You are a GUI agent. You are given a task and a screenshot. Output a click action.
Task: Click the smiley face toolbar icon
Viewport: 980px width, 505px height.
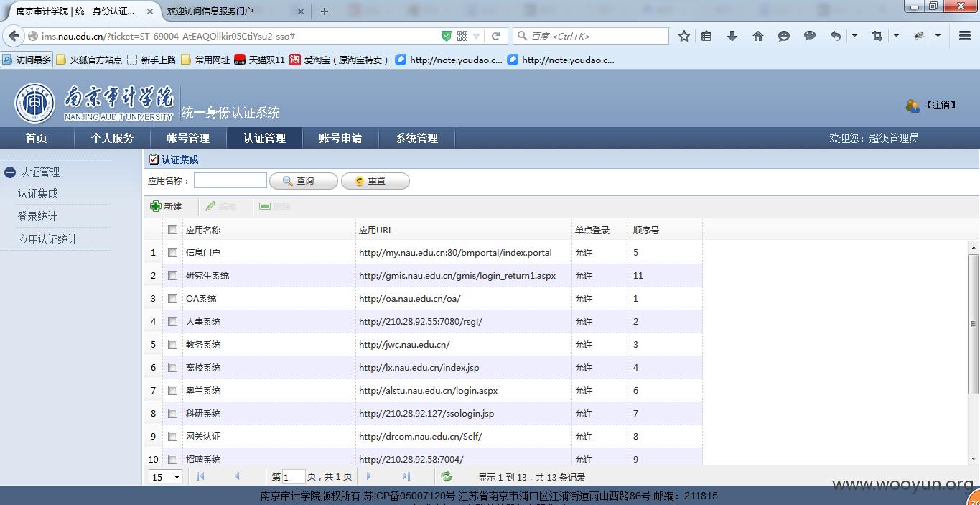pos(784,36)
